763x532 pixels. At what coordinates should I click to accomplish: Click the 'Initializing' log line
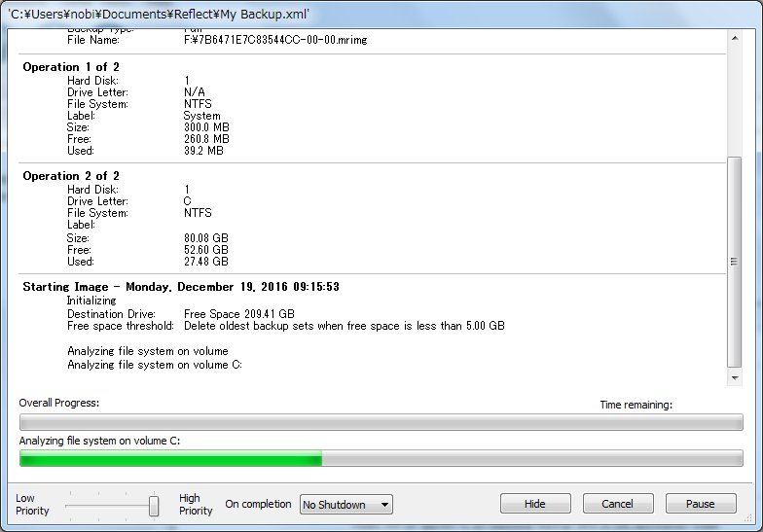[x=91, y=301]
